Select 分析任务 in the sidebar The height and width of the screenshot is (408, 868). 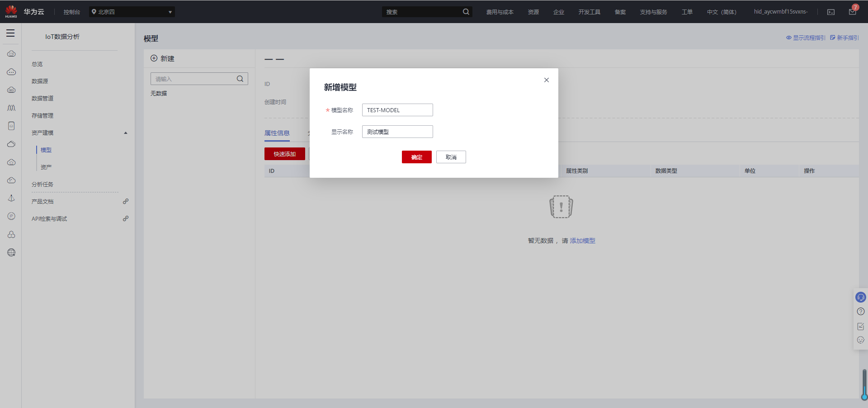tap(42, 185)
